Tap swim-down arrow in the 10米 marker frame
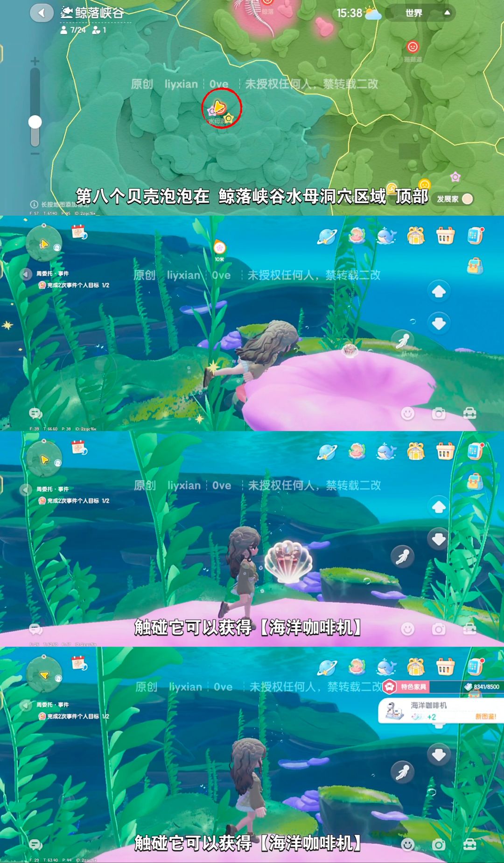This screenshot has width=504, height=863. [439, 323]
